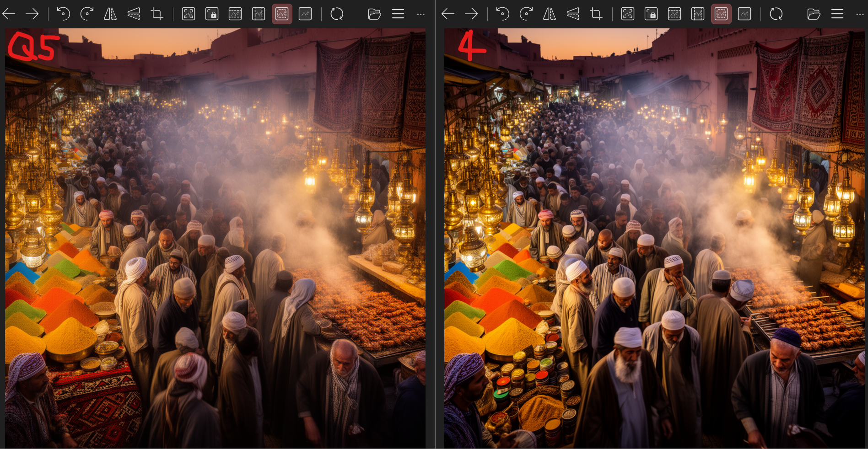Toggle highlighted fit-to-window mode in left viewer
The image size is (868, 449).
click(x=282, y=14)
